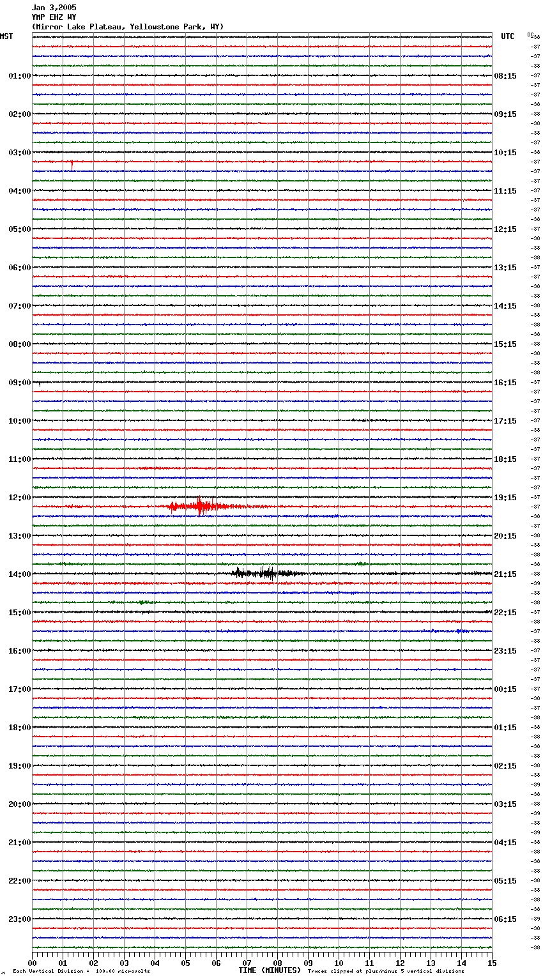This screenshot has width=543, height=980.
Task: Click the '08' minute tick label
Action: tap(277, 963)
